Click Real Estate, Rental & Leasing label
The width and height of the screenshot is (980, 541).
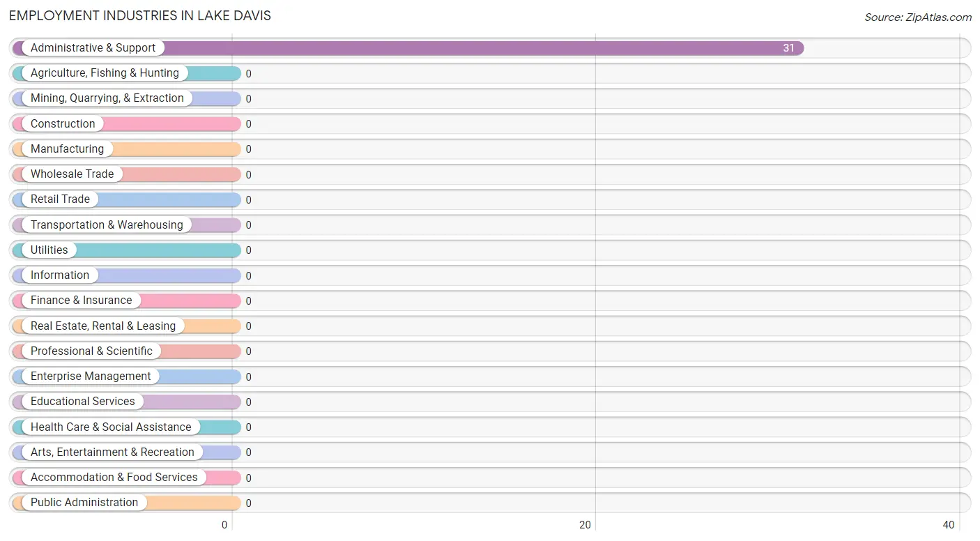coord(103,326)
